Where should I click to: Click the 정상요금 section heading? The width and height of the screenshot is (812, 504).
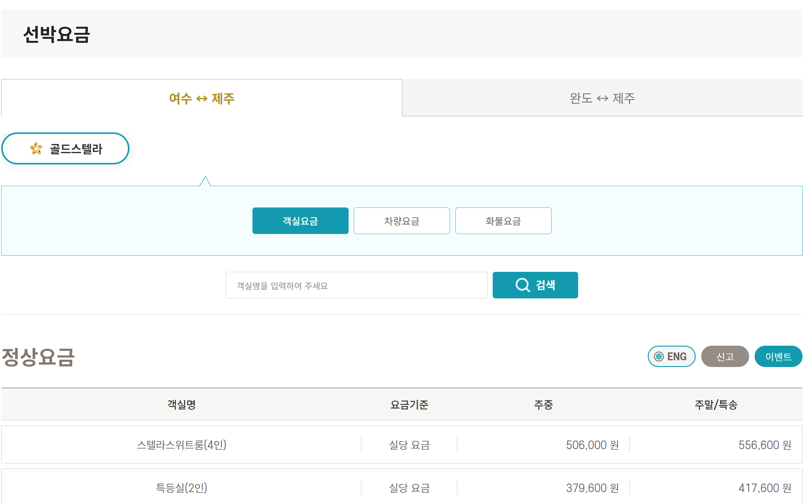[38, 357]
